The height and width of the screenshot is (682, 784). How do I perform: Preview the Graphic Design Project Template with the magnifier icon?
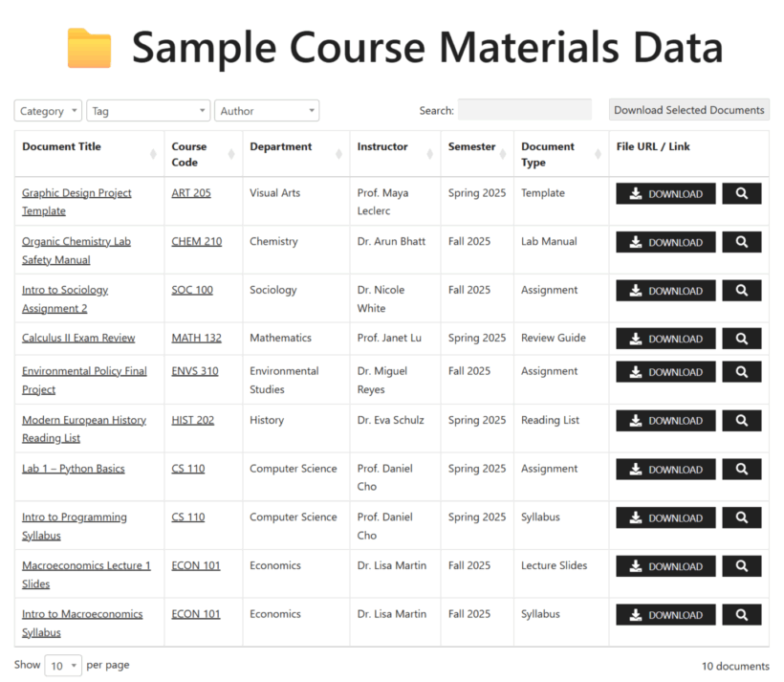[x=742, y=193]
